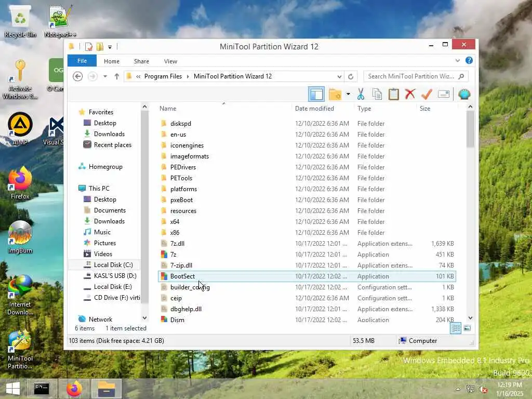This screenshot has height=399, width=532.
Task: Paste using the clipboard icon
Action: (394, 95)
